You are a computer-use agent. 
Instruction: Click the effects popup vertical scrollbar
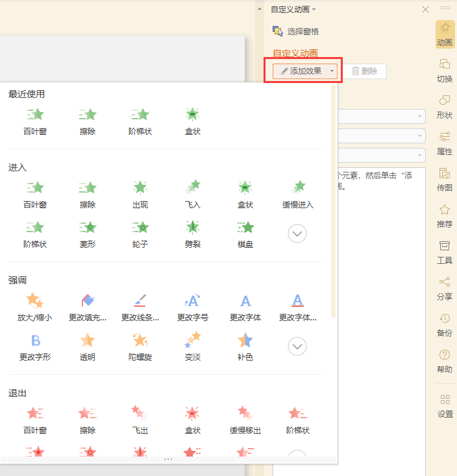coord(333,201)
